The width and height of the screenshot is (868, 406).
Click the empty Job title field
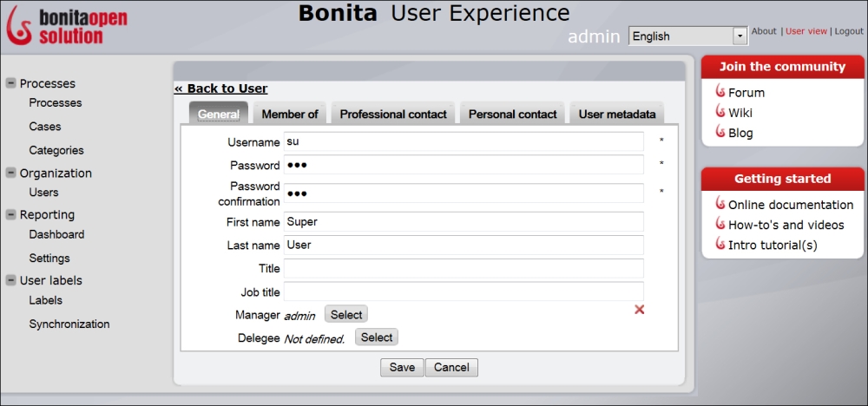coord(464,291)
